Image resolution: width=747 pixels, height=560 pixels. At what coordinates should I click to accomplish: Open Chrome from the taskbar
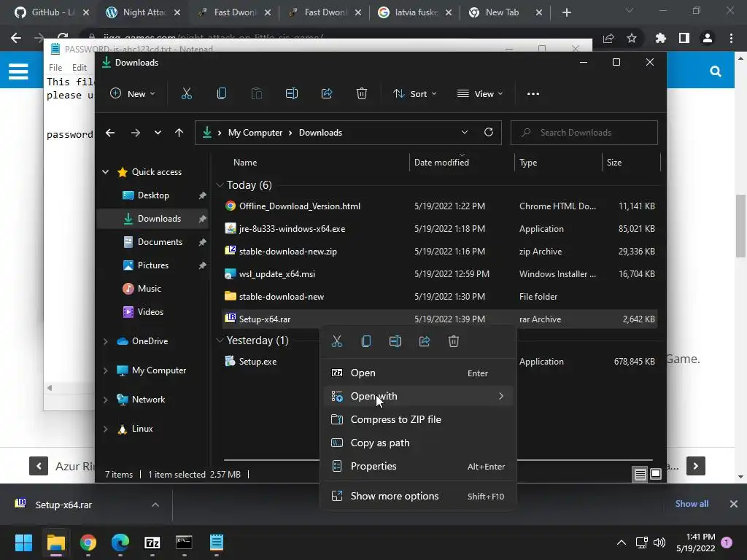[x=88, y=542]
